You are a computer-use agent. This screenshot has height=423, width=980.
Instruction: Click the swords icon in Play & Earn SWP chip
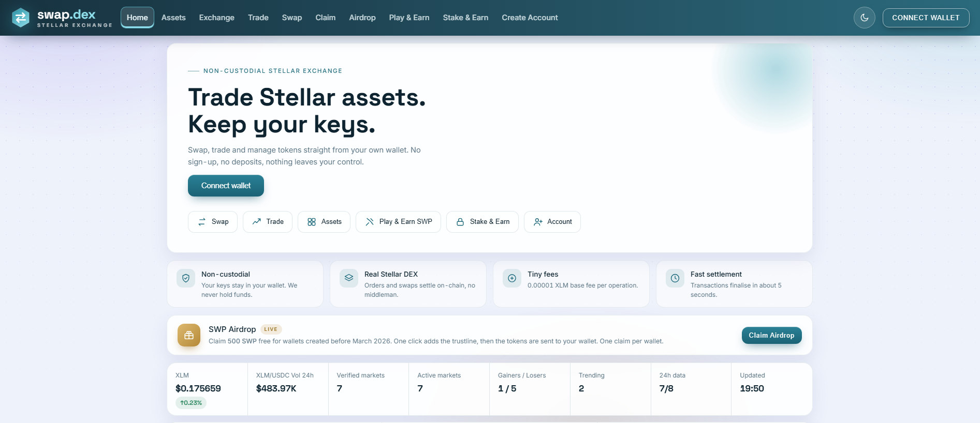tap(370, 222)
